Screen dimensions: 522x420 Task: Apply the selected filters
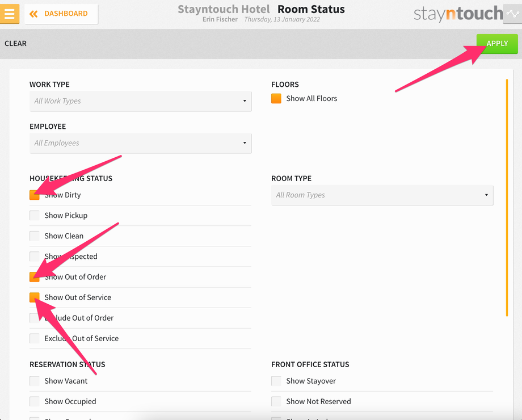point(497,44)
